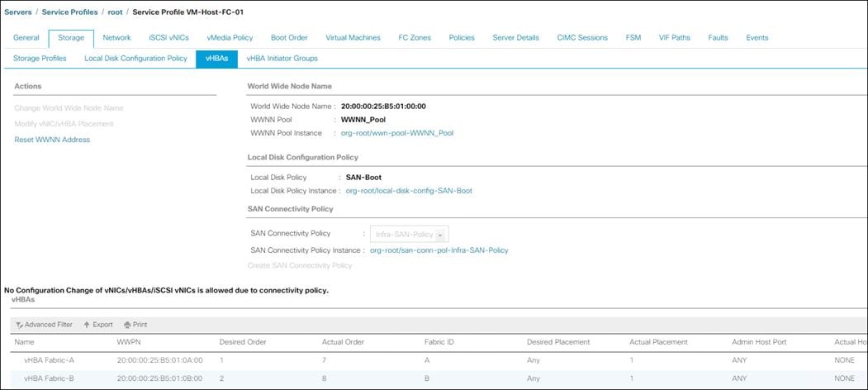
Task: Click Service Profiles in the breadcrumb
Action: click(69, 12)
